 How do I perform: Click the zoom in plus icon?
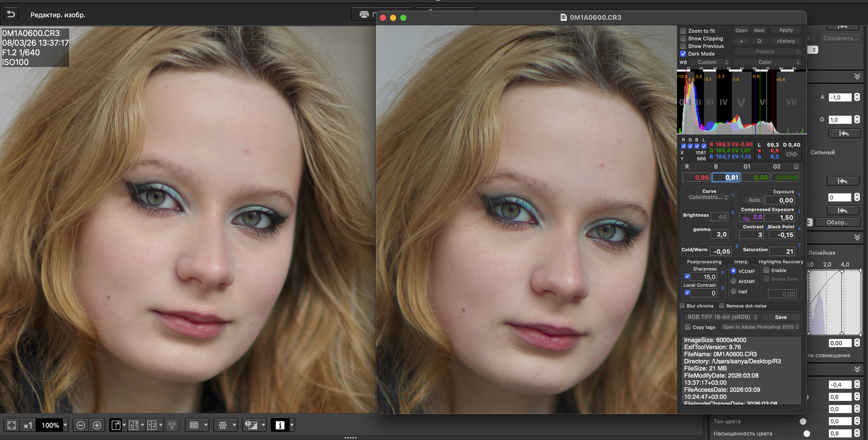coord(97,425)
